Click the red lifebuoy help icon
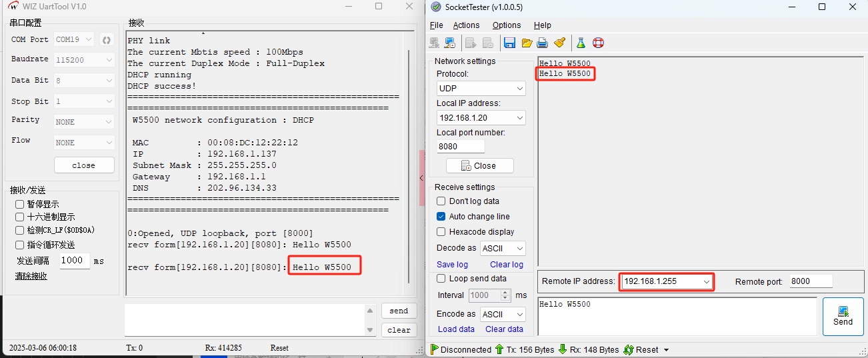This screenshot has width=868, height=358. click(x=598, y=43)
